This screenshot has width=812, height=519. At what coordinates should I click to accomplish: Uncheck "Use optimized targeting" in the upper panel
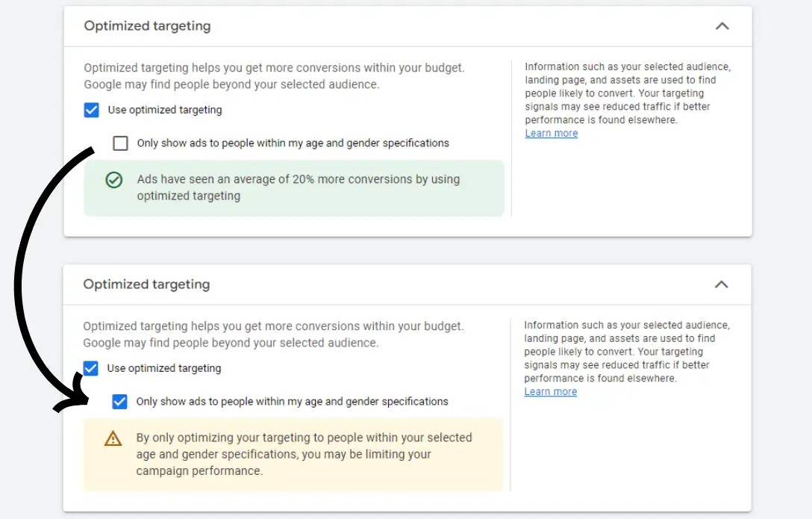(91, 111)
